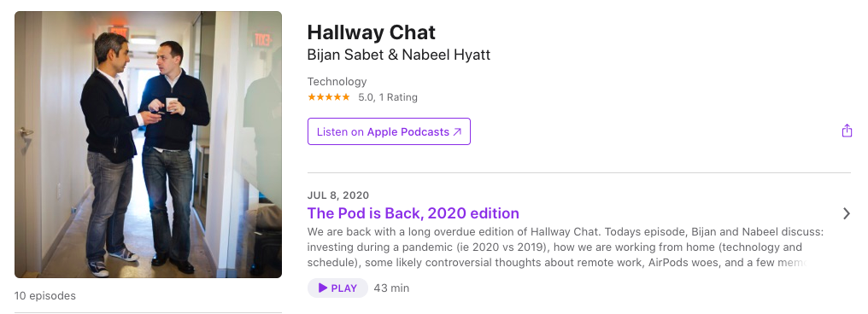Open The Pod is Back, 2020 edition link
The height and width of the screenshot is (314, 868).
coord(413,213)
